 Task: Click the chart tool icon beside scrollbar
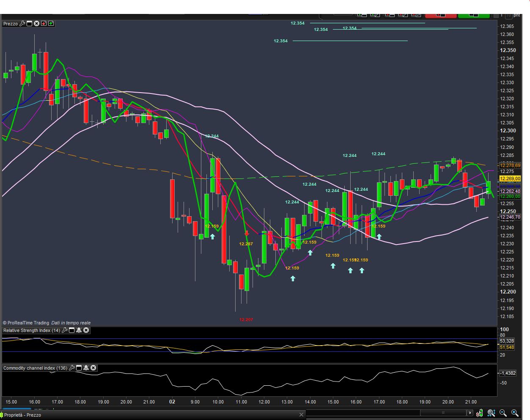[x=479, y=413]
